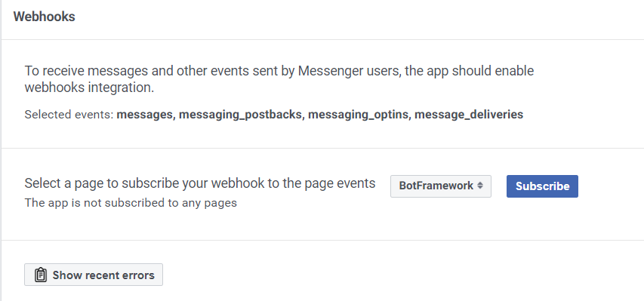Click the Webhooks section heading
Viewport: 644px width, 301px height.
pyautogui.click(x=44, y=17)
